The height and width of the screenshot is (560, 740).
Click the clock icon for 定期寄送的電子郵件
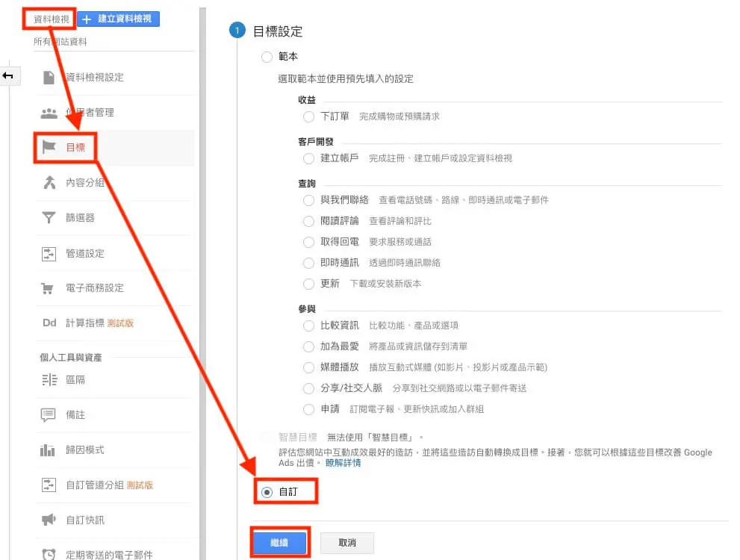(x=49, y=554)
